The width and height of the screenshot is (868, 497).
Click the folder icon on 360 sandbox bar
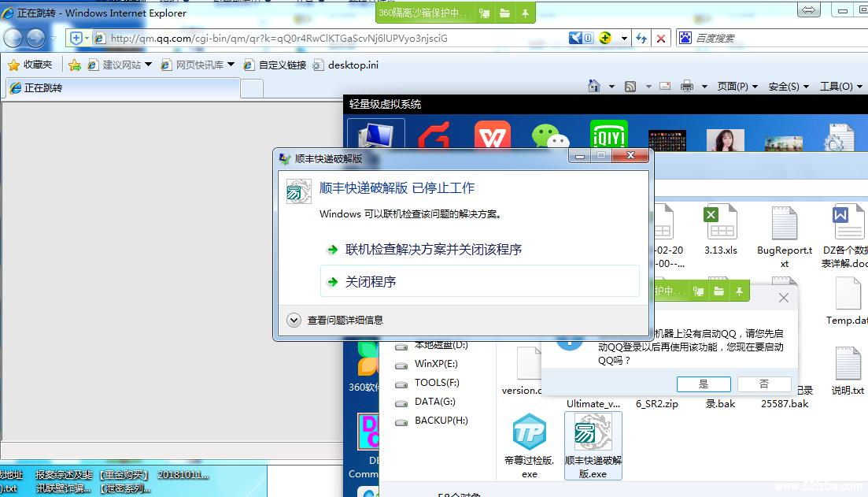point(505,13)
